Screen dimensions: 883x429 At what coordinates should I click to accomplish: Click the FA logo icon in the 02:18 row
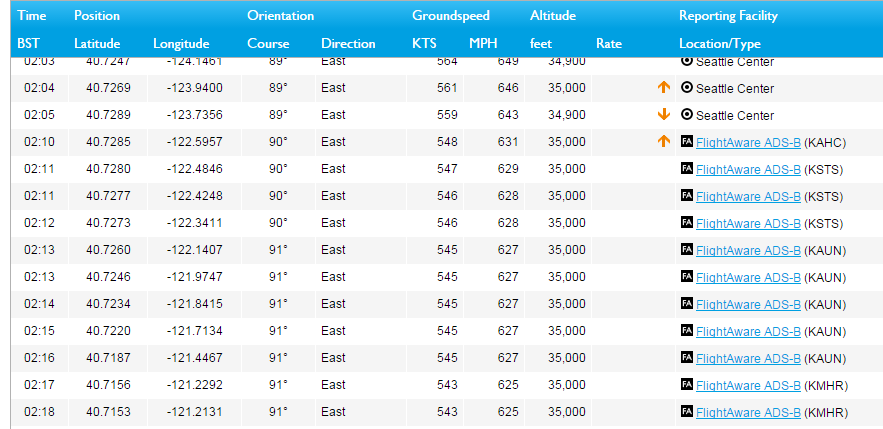[x=686, y=412]
